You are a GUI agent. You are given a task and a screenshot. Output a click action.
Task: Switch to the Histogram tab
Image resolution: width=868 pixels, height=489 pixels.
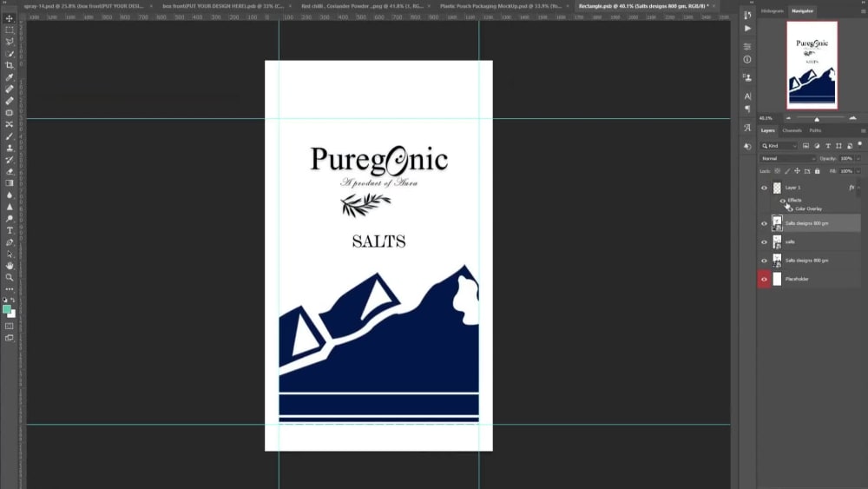772,11
